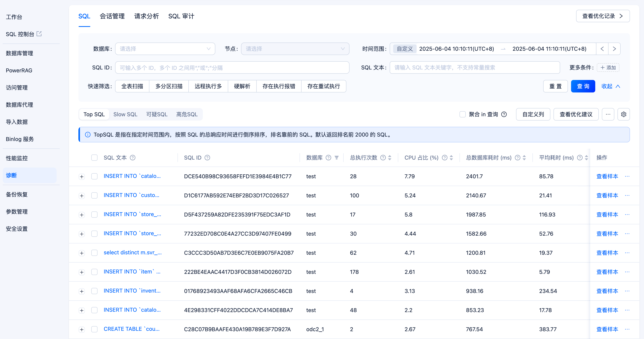
Task: Open the 数据库 selection dropdown
Action: (x=165, y=49)
